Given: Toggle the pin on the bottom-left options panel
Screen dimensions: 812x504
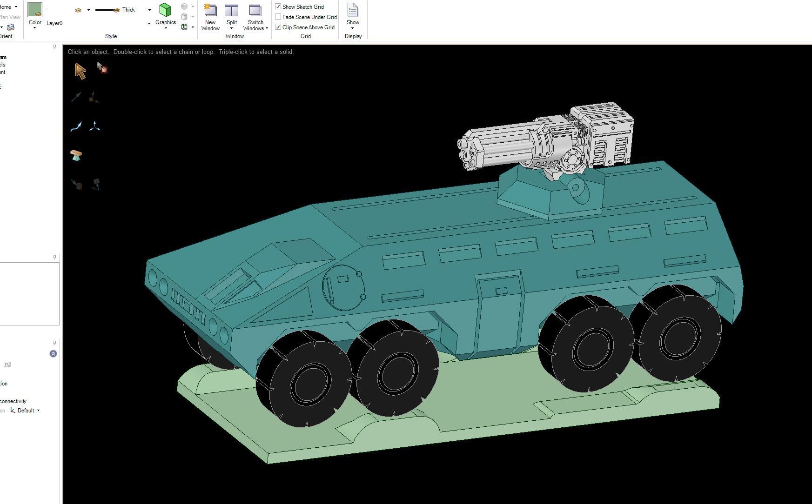Looking at the screenshot, I should click(54, 343).
